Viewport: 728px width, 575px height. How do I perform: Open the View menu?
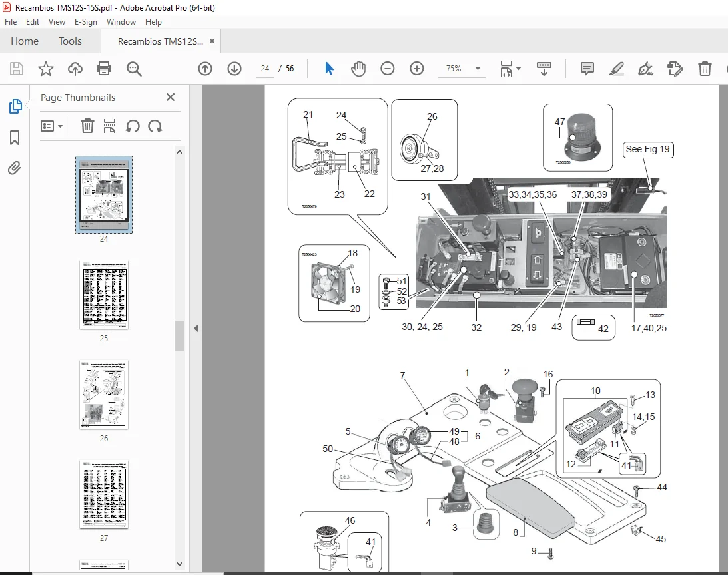[57, 22]
